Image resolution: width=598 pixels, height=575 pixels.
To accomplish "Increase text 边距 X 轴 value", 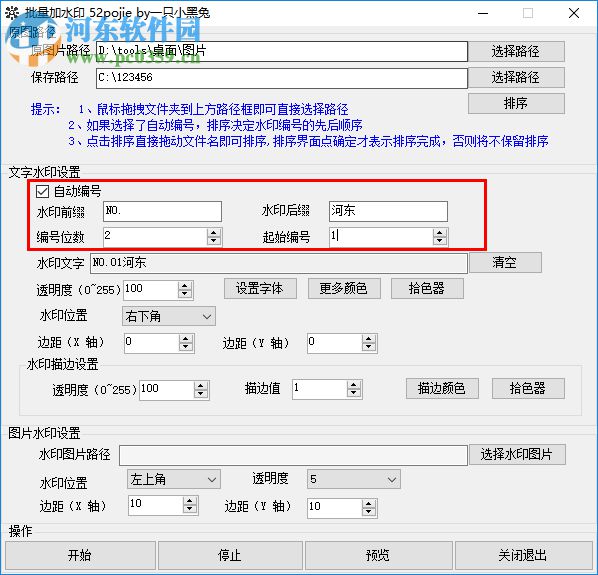I will tap(186, 339).
